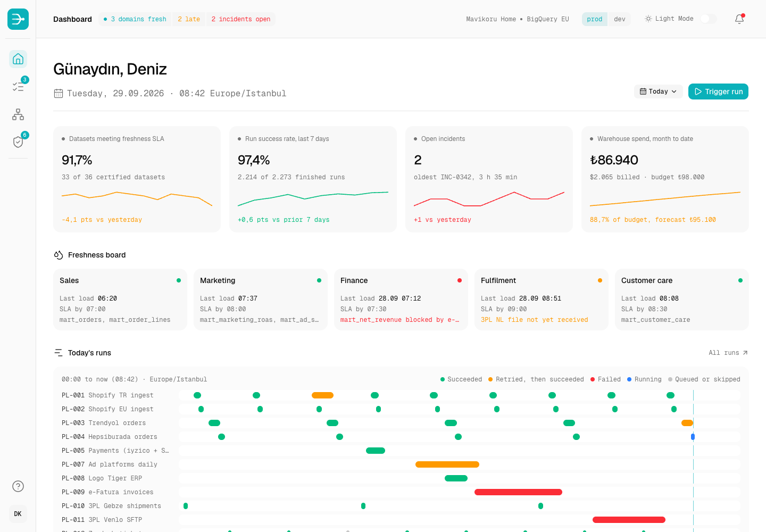
Task: Open the Datasets meeting freshness SLA card
Action: 137,179
